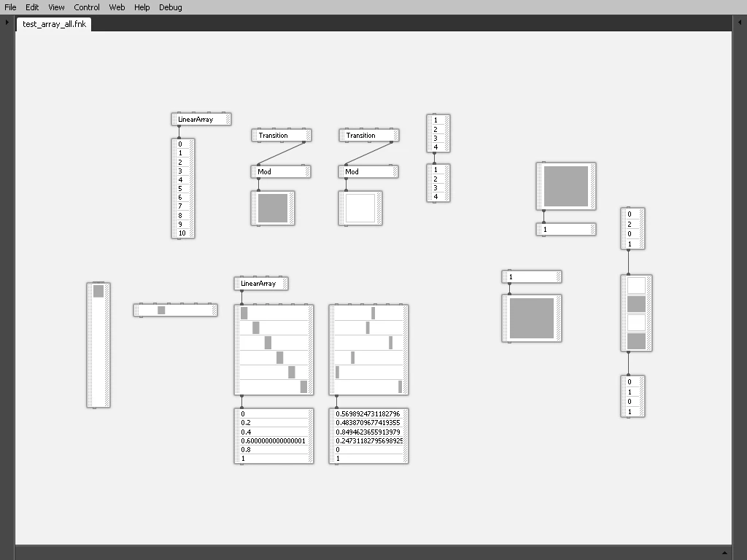Image resolution: width=747 pixels, height=560 pixels.
Task: Select the test_array_all.fnk tab
Action: tap(54, 24)
